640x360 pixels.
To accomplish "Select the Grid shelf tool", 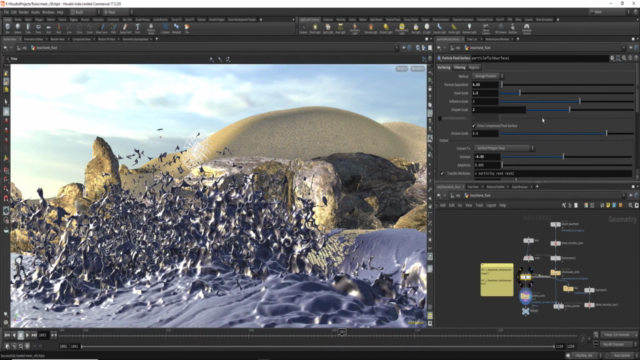I will coord(48,28).
